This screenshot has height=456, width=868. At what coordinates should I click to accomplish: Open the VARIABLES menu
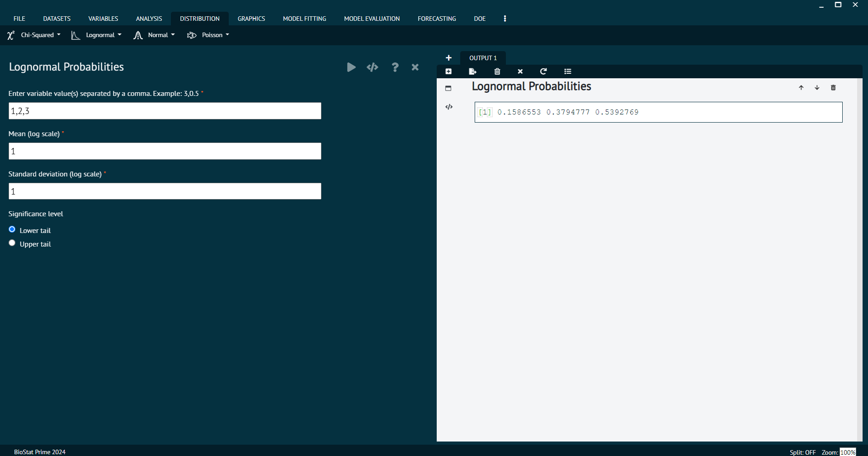pos(103,19)
